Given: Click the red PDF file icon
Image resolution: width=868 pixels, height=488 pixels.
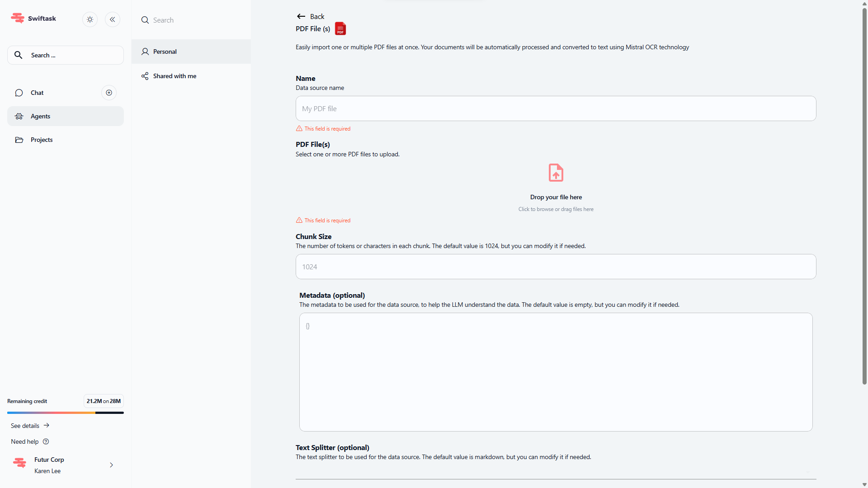Looking at the screenshot, I should pos(340,29).
